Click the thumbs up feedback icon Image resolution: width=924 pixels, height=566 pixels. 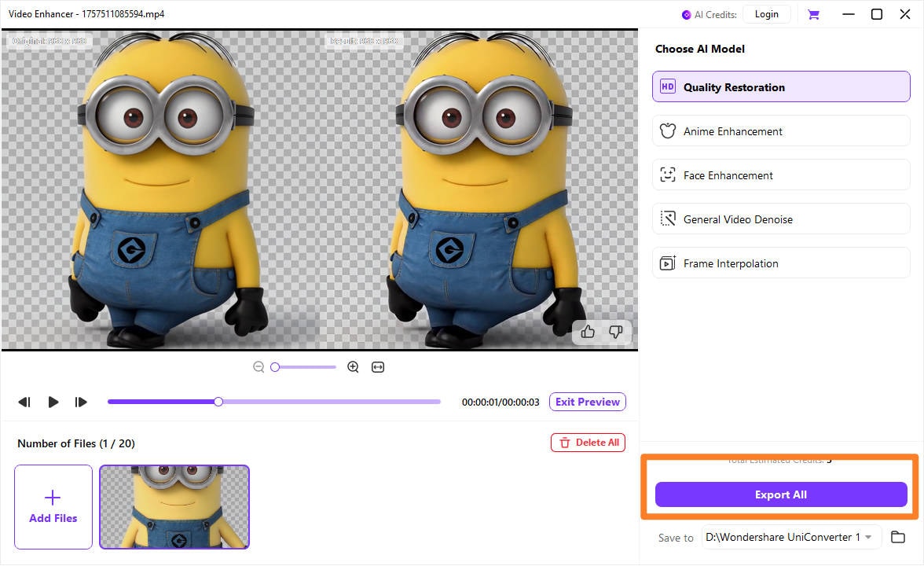[x=588, y=332]
